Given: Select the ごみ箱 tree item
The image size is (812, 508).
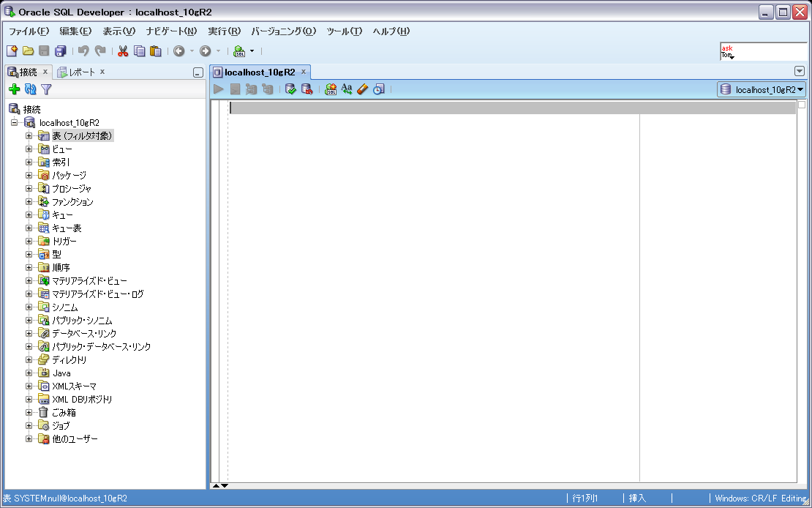Looking at the screenshot, I should pos(64,413).
